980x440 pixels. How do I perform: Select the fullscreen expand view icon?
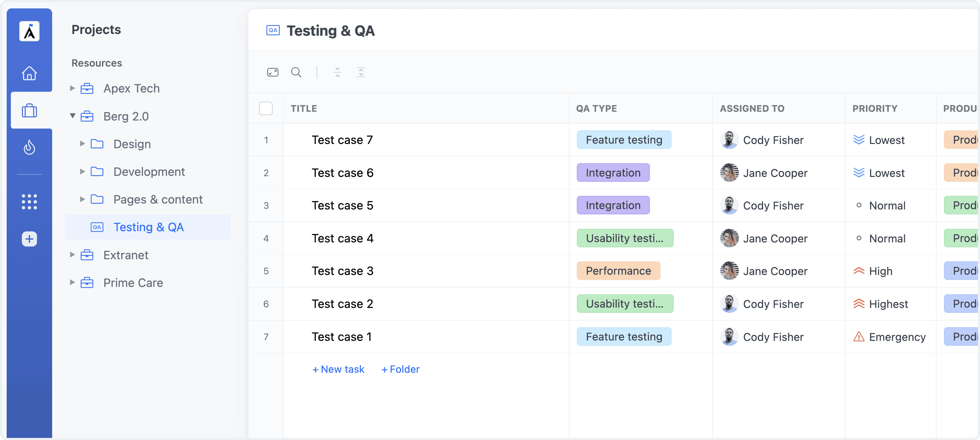pyautogui.click(x=273, y=72)
